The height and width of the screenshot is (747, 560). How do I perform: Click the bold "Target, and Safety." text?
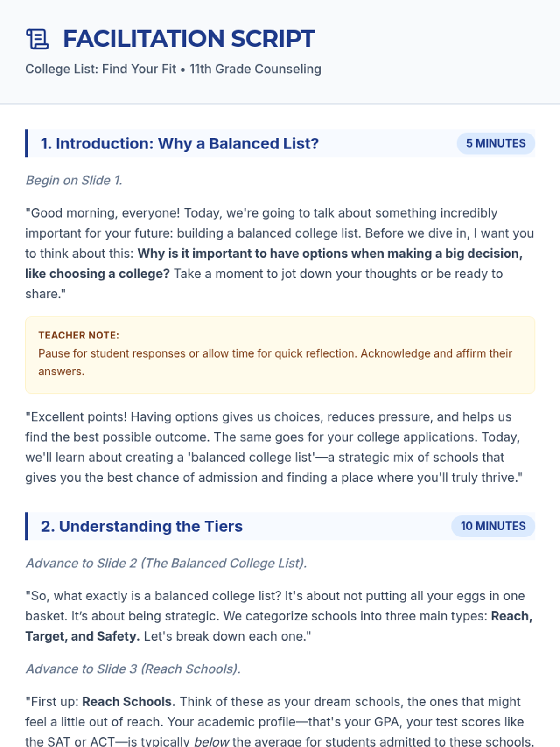pyautogui.click(x=82, y=636)
